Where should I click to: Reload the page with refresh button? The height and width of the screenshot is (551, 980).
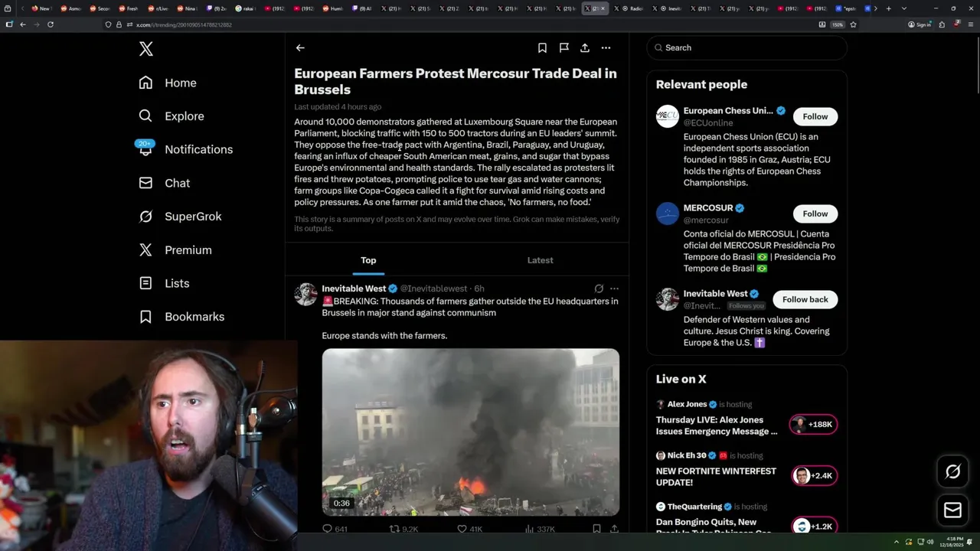tap(51, 24)
